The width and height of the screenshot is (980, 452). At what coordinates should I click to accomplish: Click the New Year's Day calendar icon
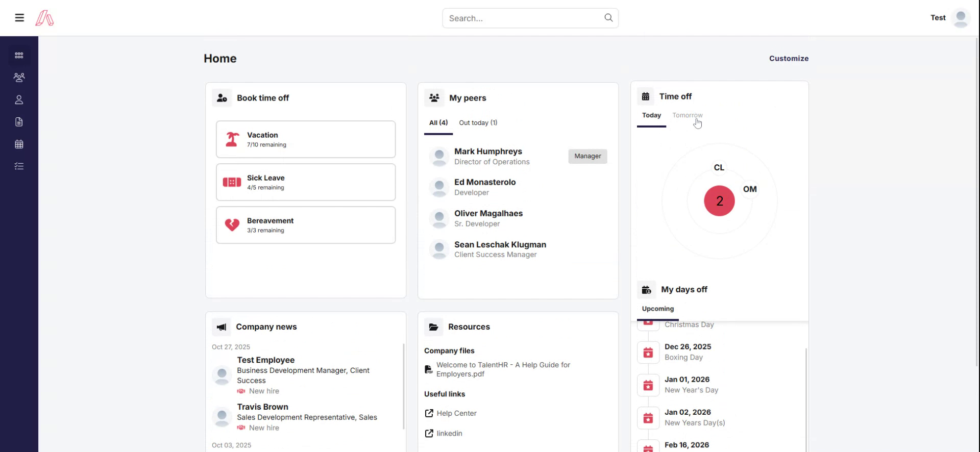click(x=648, y=385)
